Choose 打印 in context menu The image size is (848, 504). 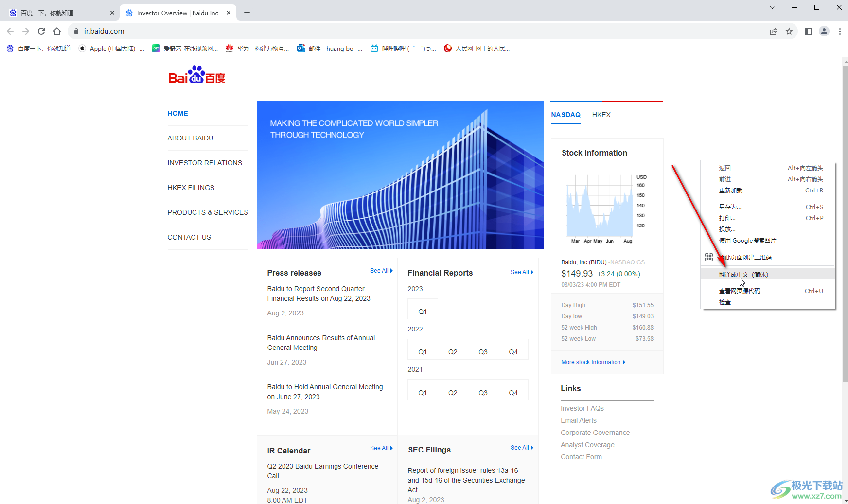pyautogui.click(x=768, y=218)
